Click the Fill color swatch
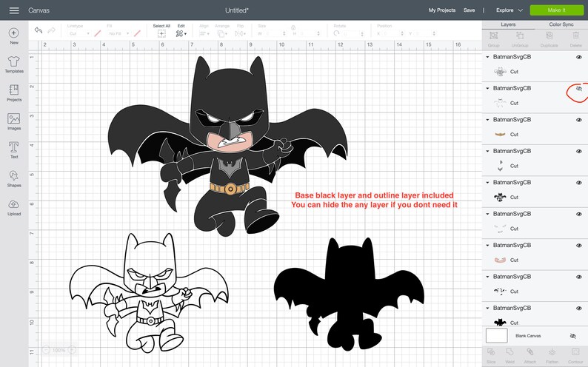Screen dimensions: 588x367 tap(137, 34)
